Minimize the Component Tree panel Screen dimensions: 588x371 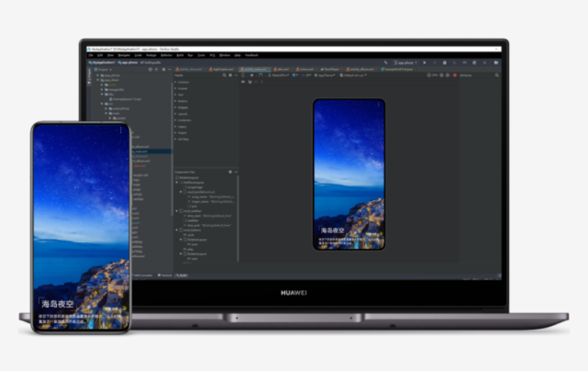tap(236, 172)
